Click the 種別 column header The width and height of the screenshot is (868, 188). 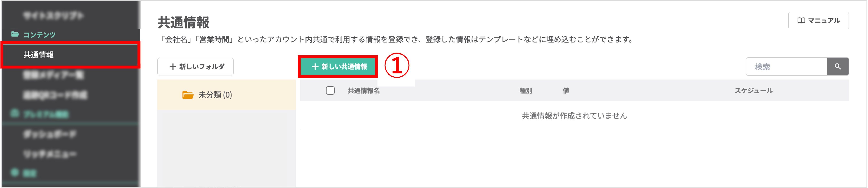pos(526,90)
